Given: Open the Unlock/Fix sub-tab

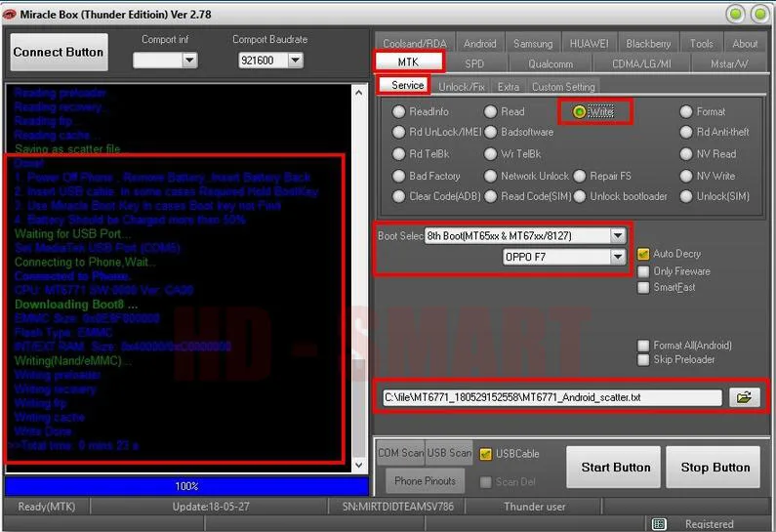Looking at the screenshot, I should [462, 87].
